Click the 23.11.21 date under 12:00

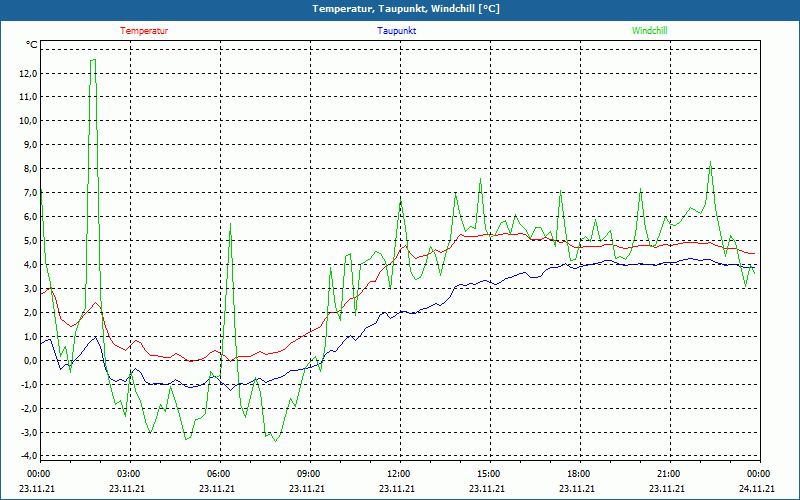(x=396, y=488)
